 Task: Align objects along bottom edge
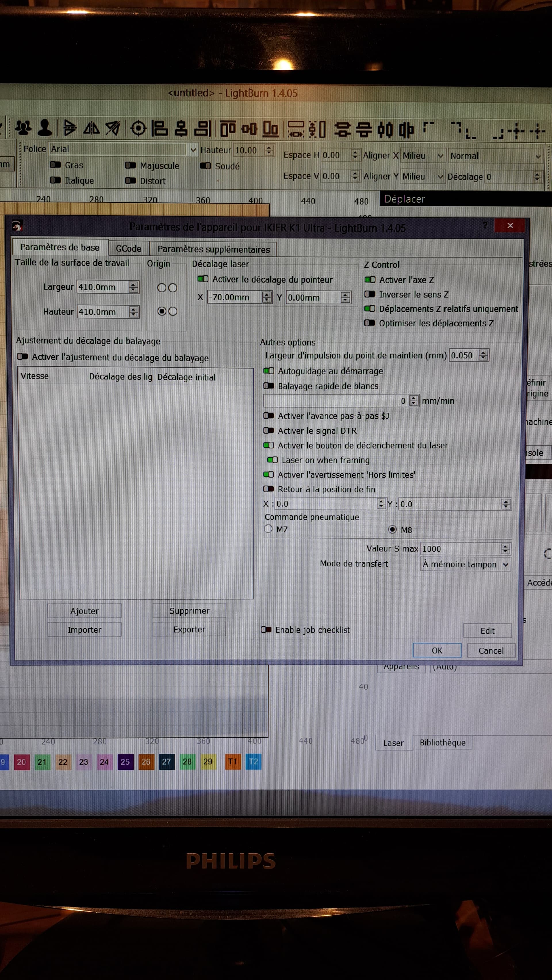271,129
